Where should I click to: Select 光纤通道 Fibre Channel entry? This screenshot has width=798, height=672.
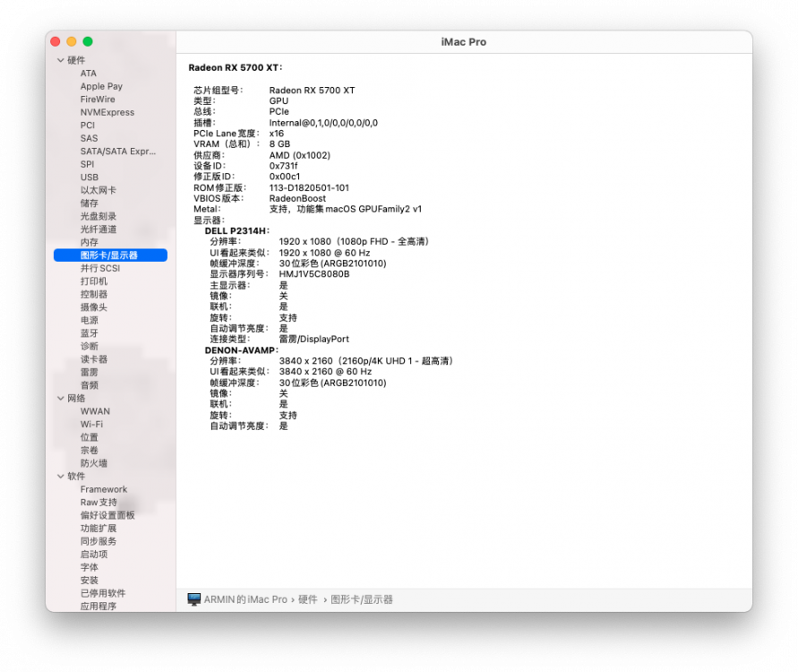coord(99,229)
